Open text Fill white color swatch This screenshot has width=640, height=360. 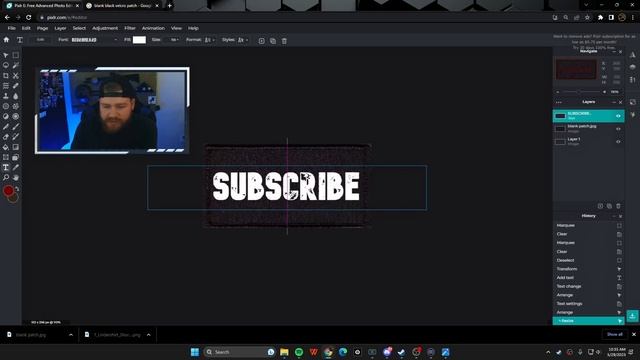point(139,40)
